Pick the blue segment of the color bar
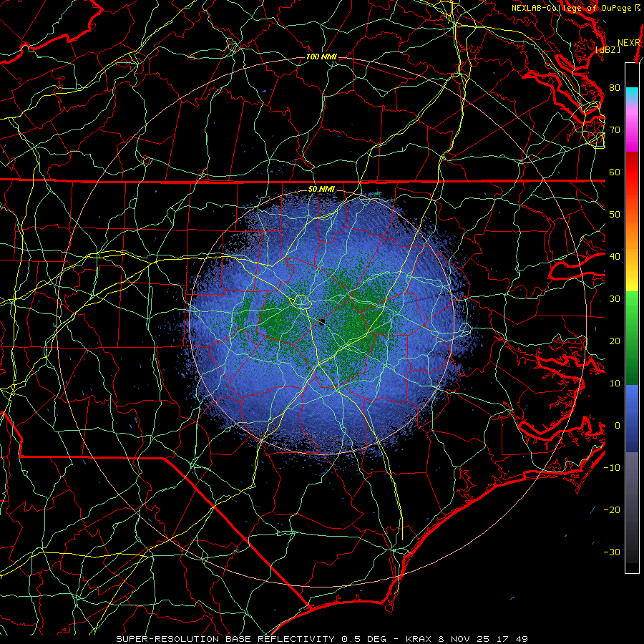 (632, 419)
